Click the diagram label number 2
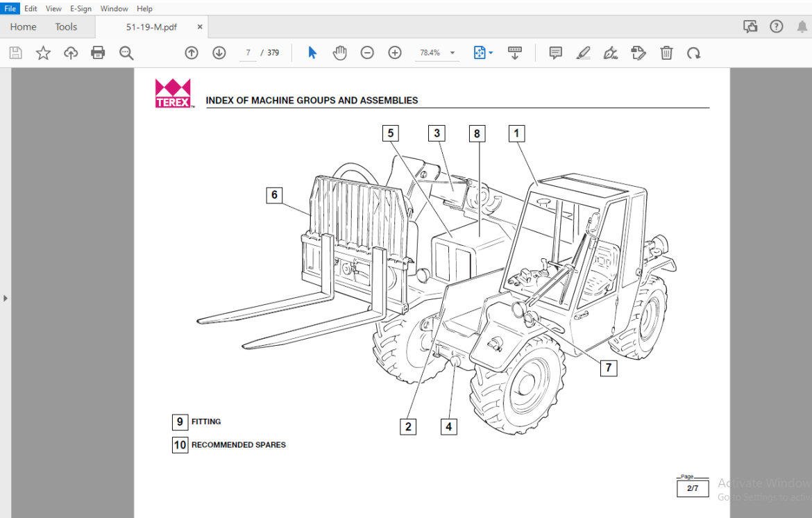 408,427
